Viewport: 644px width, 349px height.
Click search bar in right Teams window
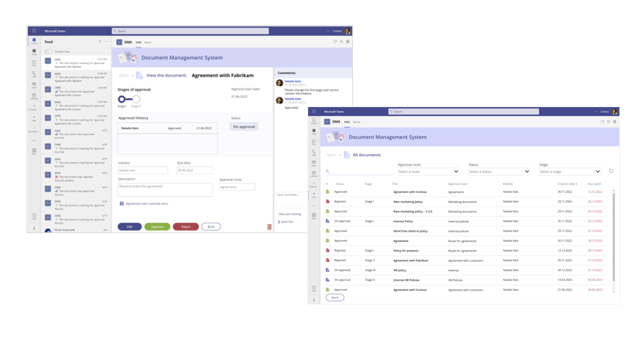click(463, 111)
